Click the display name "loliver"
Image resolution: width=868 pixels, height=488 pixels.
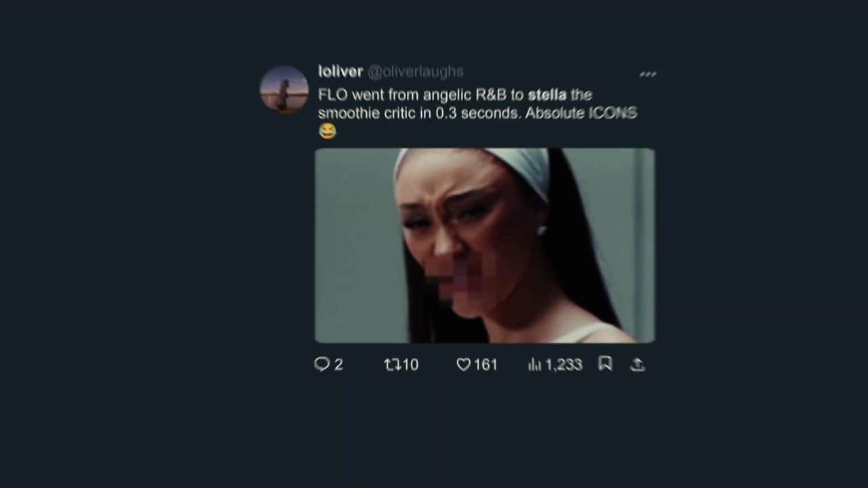coord(340,71)
